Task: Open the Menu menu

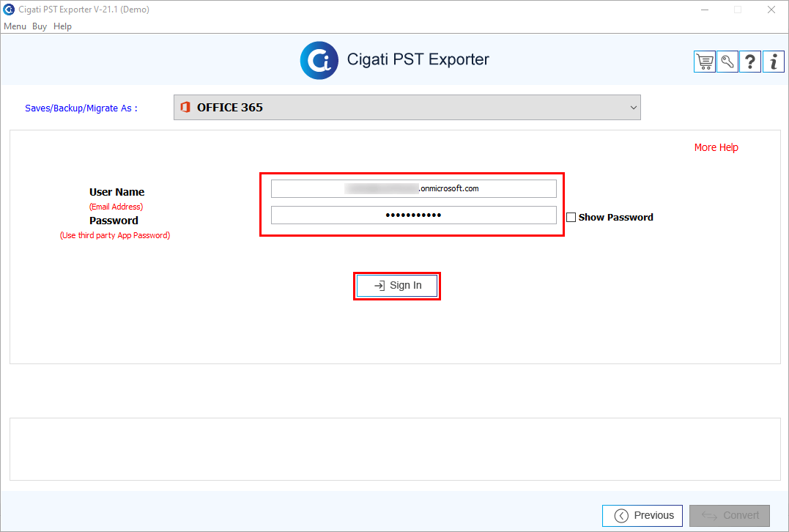Action: [15, 26]
